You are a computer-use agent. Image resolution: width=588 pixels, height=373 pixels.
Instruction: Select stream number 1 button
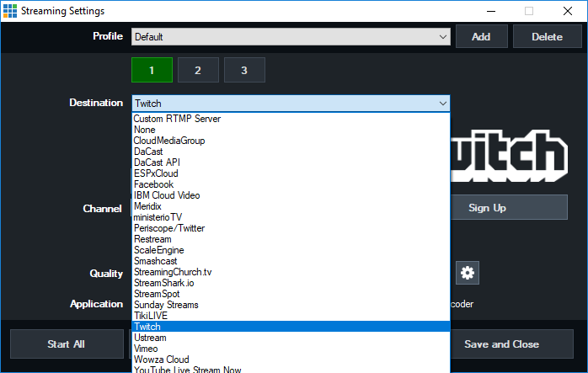(x=152, y=70)
